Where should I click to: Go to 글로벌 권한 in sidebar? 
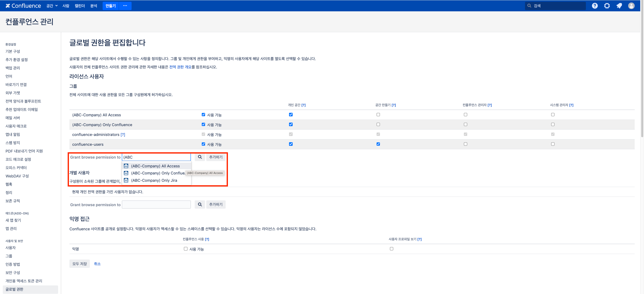click(30, 289)
